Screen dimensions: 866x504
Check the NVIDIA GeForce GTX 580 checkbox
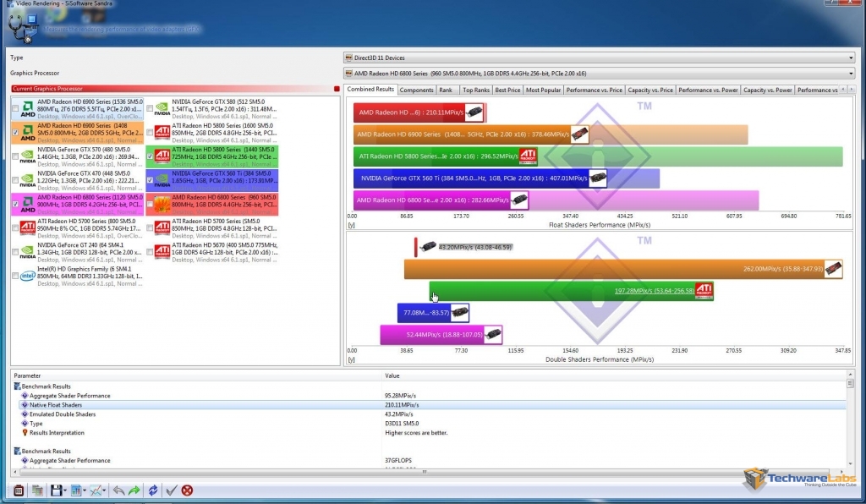[150, 109]
